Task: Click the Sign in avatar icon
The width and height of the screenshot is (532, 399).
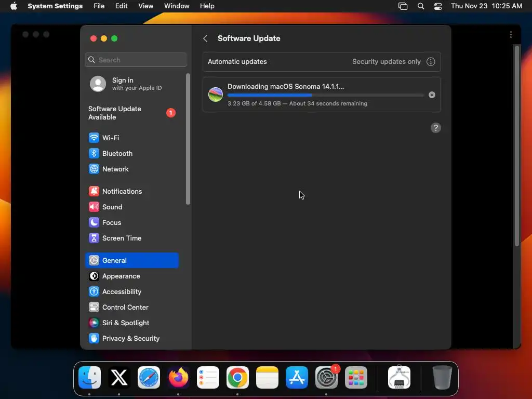Action: (x=98, y=84)
